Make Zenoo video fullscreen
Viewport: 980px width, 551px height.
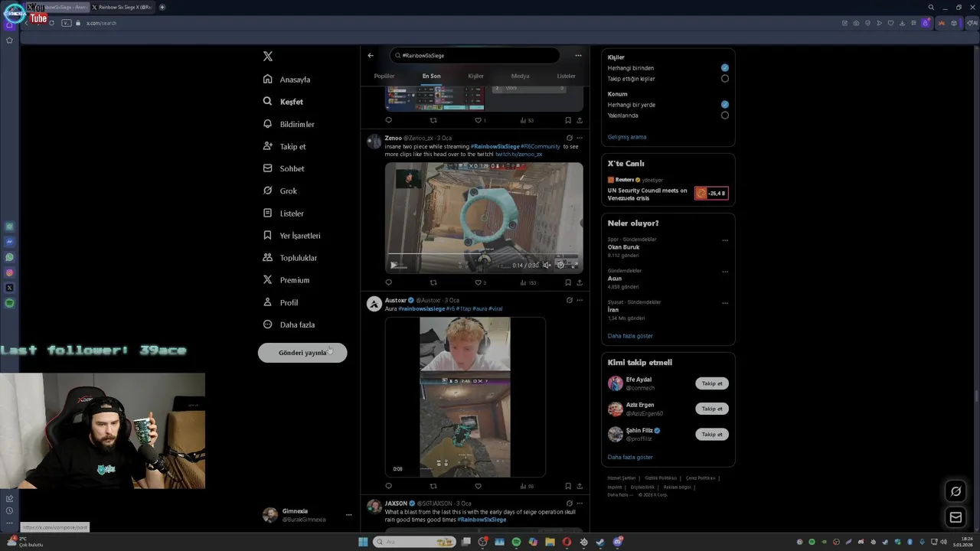tap(574, 265)
